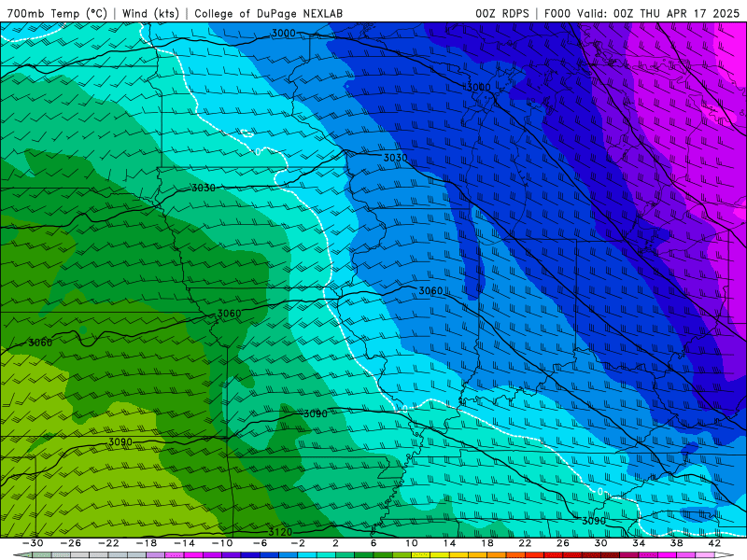The width and height of the screenshot is (747, 560).
Task: Select the 30 degree legend label
Action: tap(600, 543)
